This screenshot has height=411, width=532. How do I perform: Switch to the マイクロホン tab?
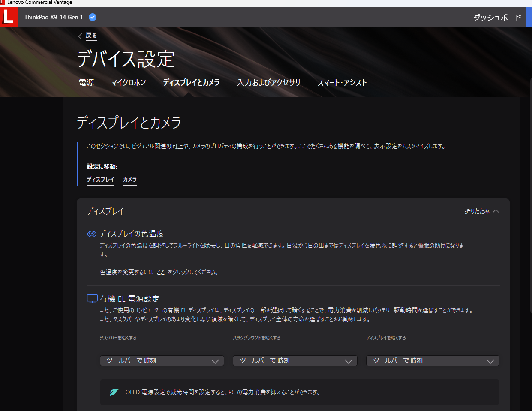coord(129,82)
